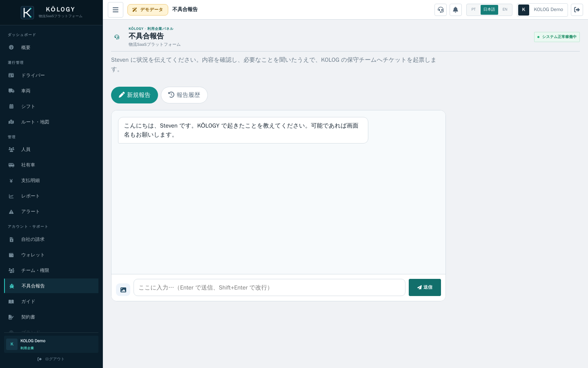Viewport: 588px width, 368px height.
Task: Click the 社有車 van icon
Action: (11, 165)
